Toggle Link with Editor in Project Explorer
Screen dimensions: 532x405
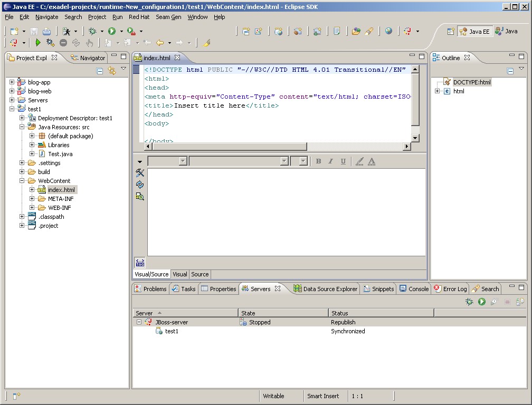click(x=112, y=71)
